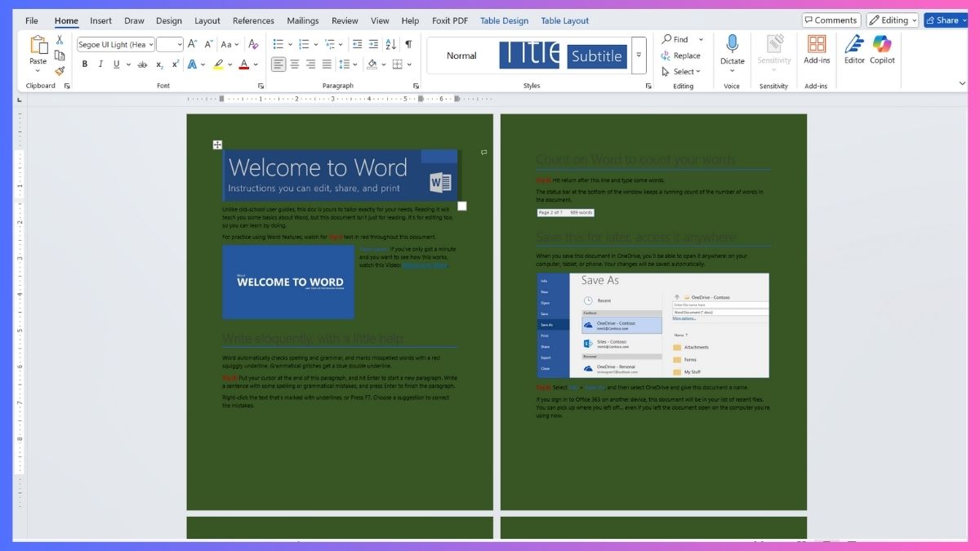The image size is (980, 551).
Task: Click the Welcome to Word video thumbnail
Action: click(x=288, y=282)
